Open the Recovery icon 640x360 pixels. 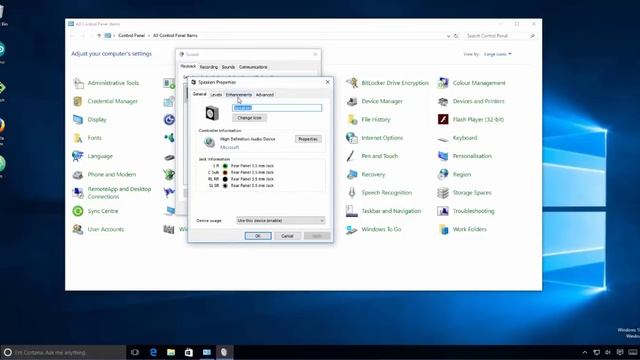pyautogui.click(x=352, y=174)
